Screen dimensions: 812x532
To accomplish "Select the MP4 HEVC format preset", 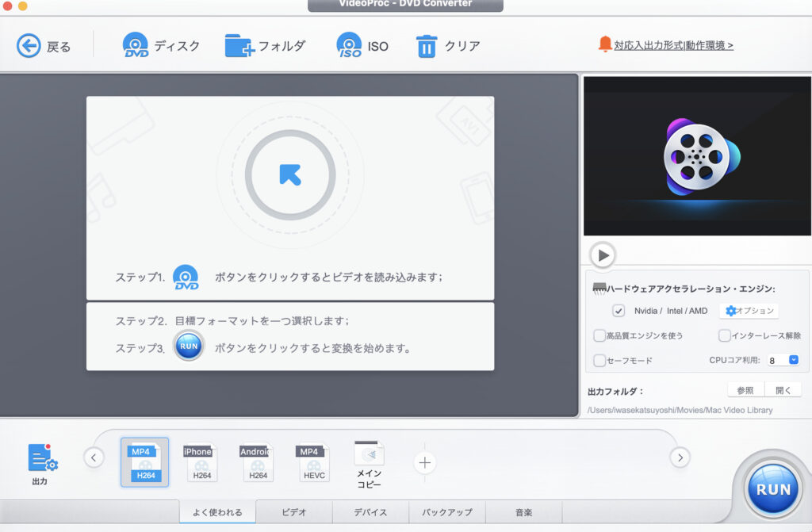I will click(312, 462).
